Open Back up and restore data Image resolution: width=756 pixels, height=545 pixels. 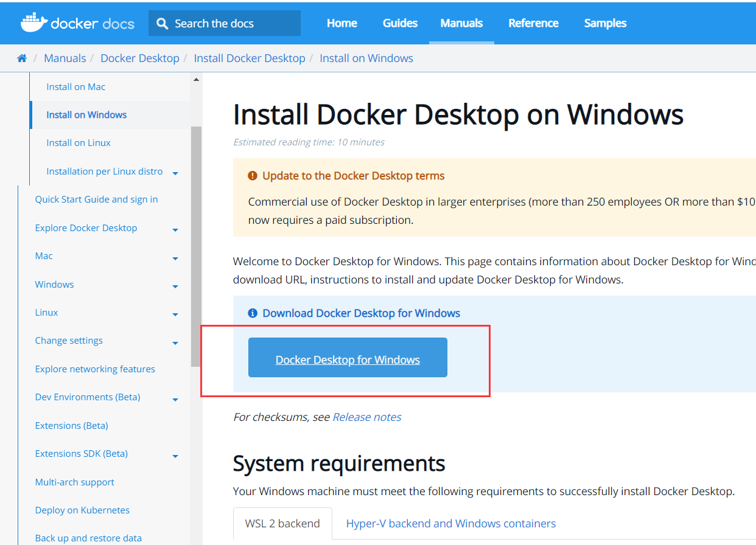tap(88, 538)
